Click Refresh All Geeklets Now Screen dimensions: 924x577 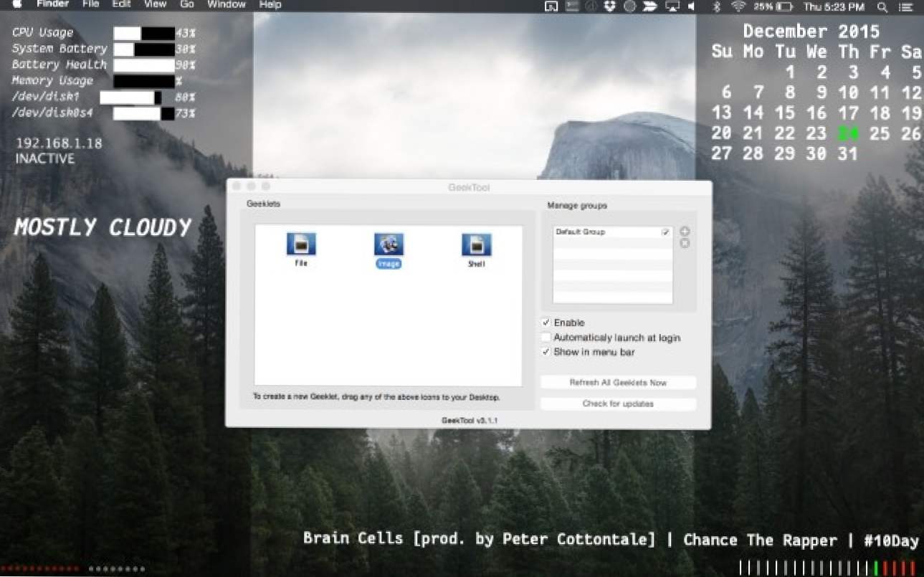click(618, 383)
